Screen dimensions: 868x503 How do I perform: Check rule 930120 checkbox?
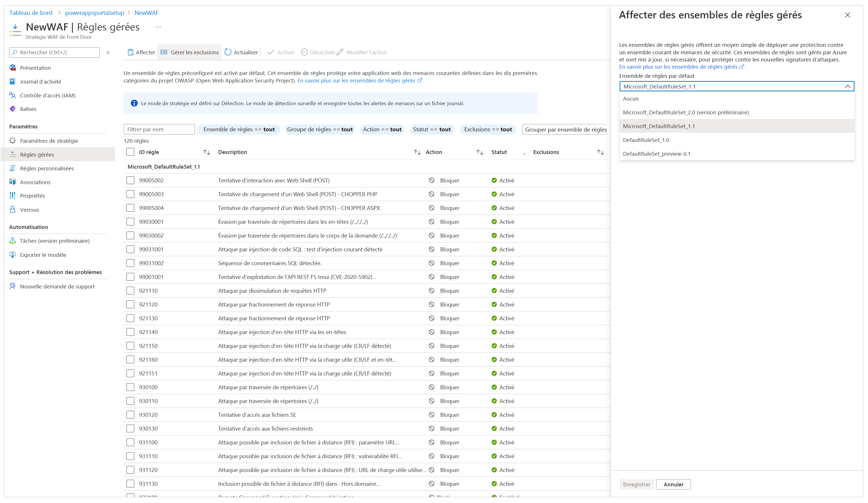pos(130,415)
